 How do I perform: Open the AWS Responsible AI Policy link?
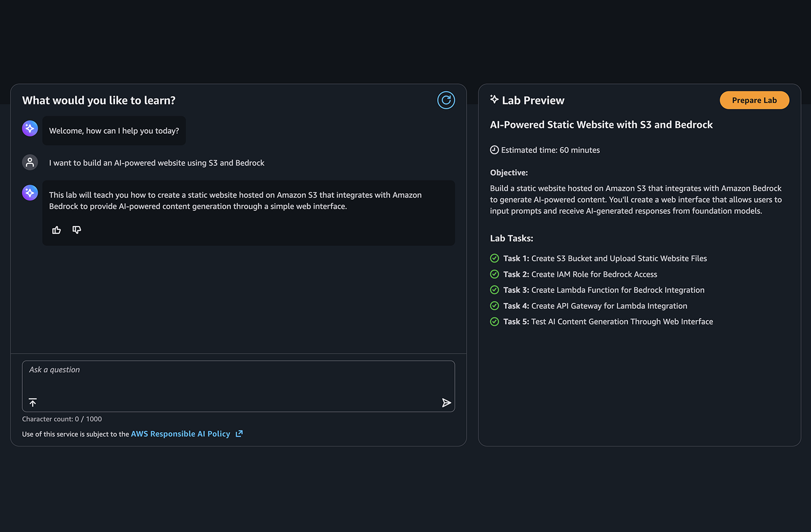point(181,434)
